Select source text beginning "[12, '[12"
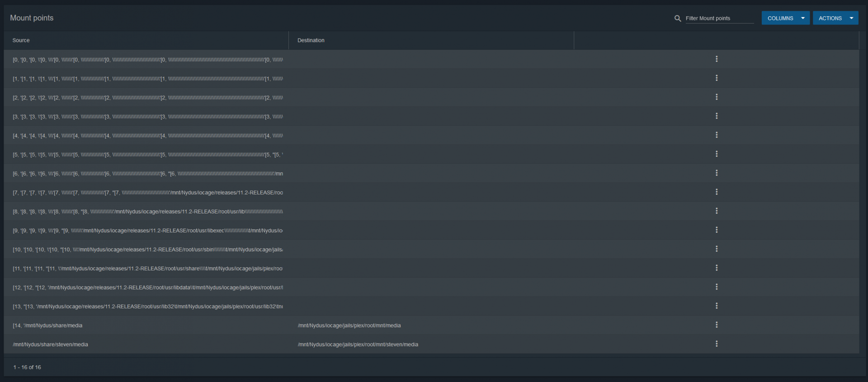Image resolution: width=868 pixels, height=382 pixels. click(148, 288)
